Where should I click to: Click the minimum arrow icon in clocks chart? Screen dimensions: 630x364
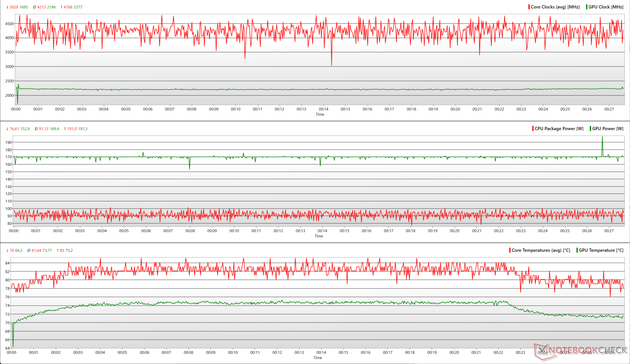coord(7,7)
